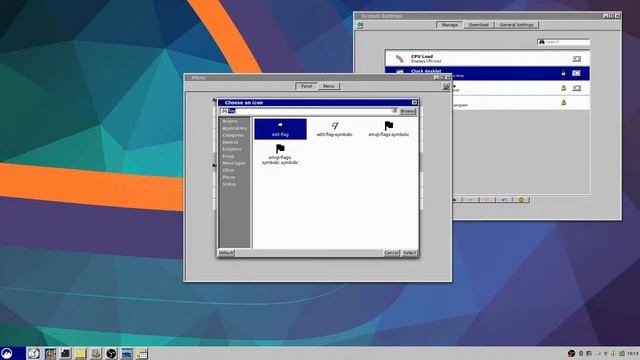This screenshot has width=640, height=360.
Task: Click the red tray icon in system tray
Action: pyautogui.click(x=571, y=353)
